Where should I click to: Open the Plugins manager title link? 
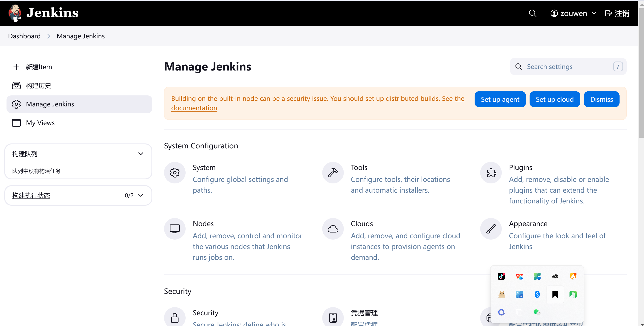click(521, 167)
